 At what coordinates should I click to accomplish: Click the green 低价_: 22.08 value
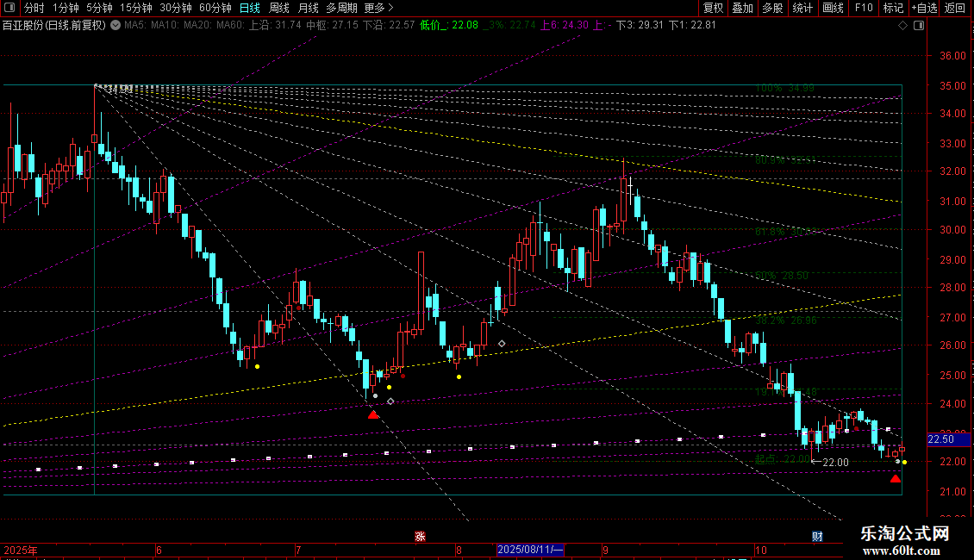click(x=449, y=26)
